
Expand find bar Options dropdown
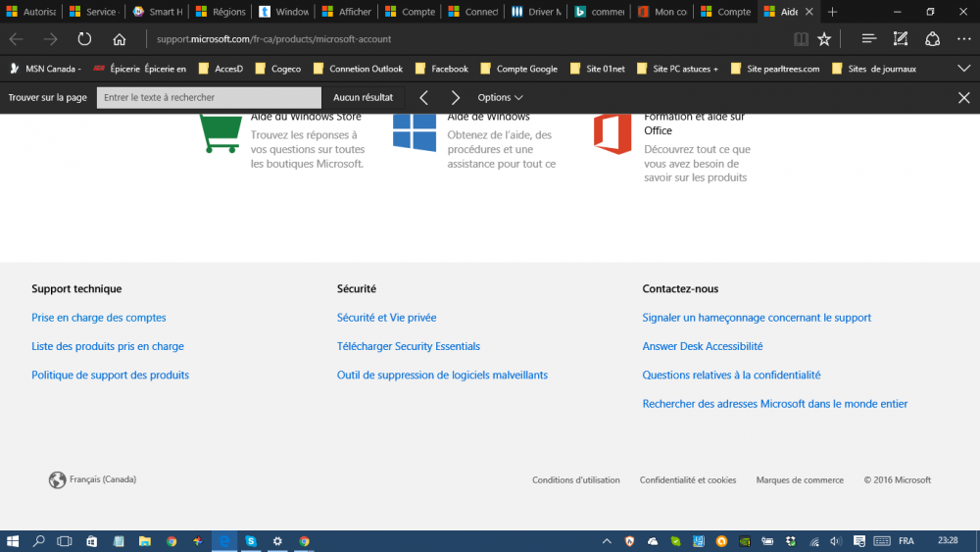click(500, 98)
